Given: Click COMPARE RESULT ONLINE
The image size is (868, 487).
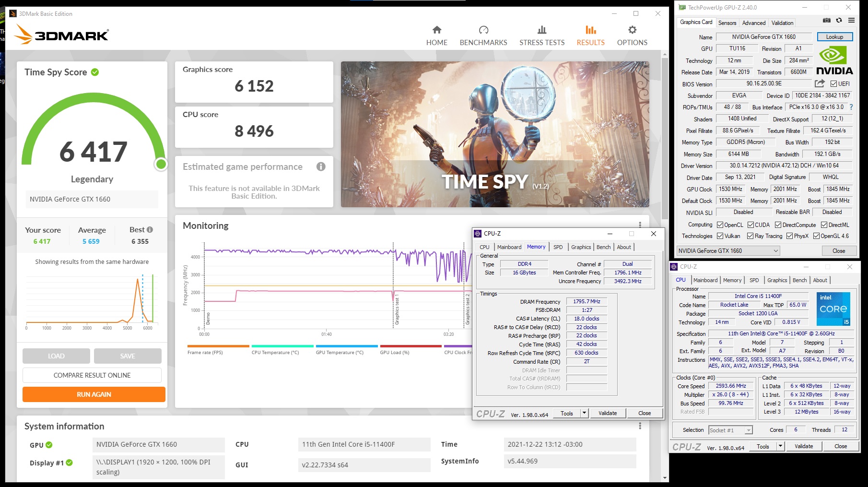Looking at the screenshot, I should coord(92,375).
